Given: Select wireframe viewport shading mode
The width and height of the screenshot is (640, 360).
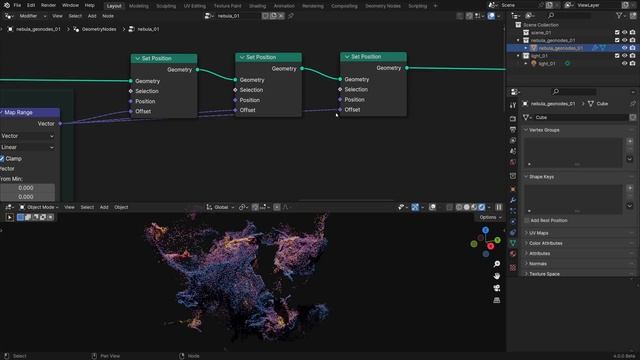Looking at the screenshot, I should point(459,207).
